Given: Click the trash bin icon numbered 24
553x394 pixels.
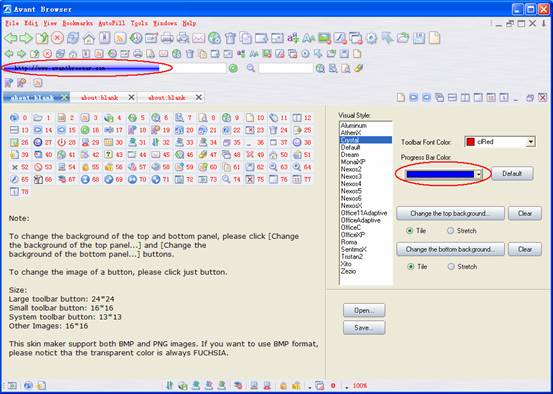Looking at the screenshot, I should [x=273, y=130].
